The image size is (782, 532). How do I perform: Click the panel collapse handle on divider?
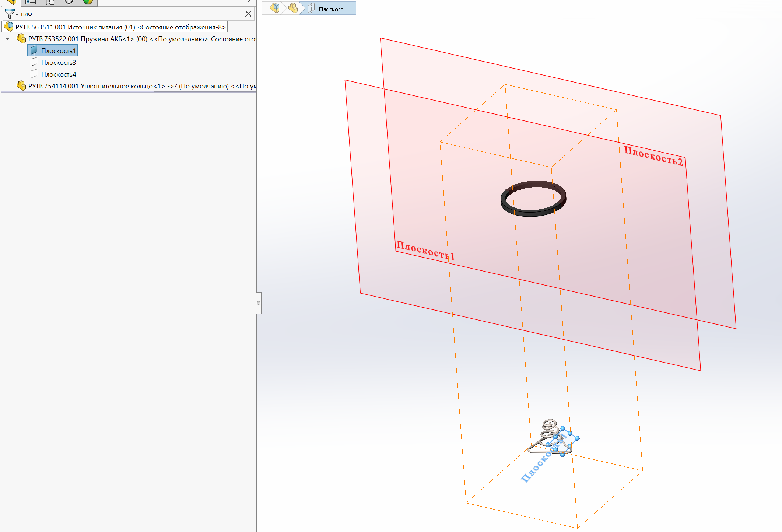pyautogui.click(x=259, y=303)
